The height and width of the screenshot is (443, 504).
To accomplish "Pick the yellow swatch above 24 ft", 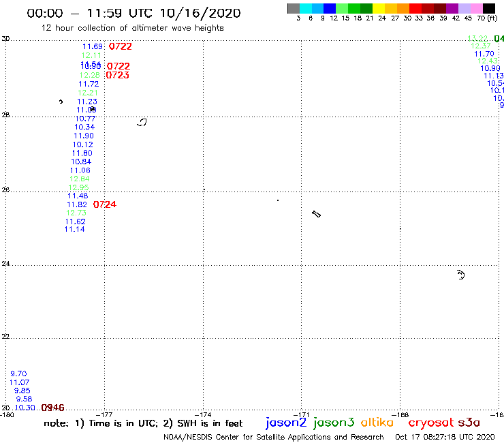I will pyautogui.click(x=378, y=9).
